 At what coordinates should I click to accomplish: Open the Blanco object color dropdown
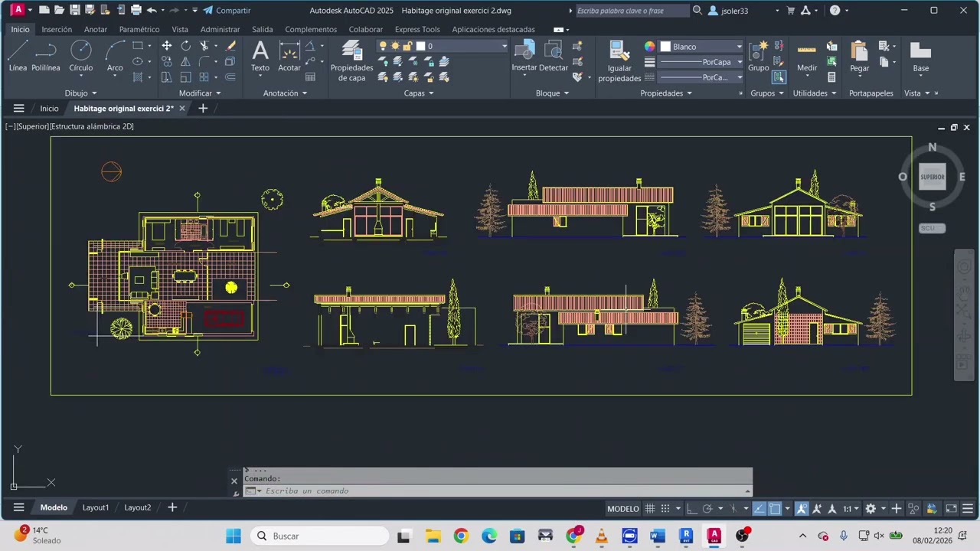pyautogui.click(x=701, y=47)
